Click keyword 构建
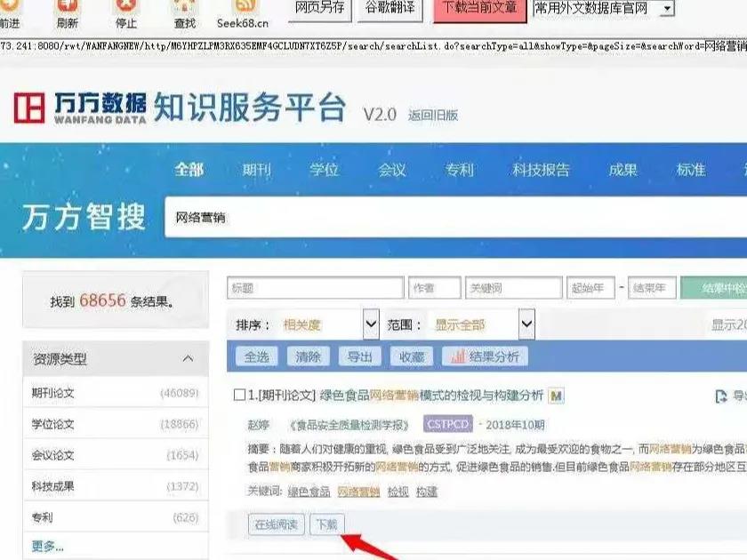The height and width of the screenshot is (560, 747). (x=426, y=492)
